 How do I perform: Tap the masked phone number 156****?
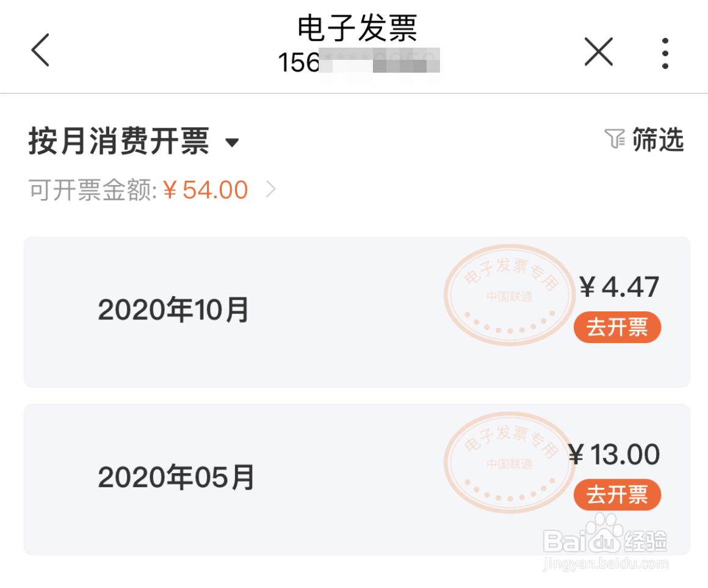point(356,62)
